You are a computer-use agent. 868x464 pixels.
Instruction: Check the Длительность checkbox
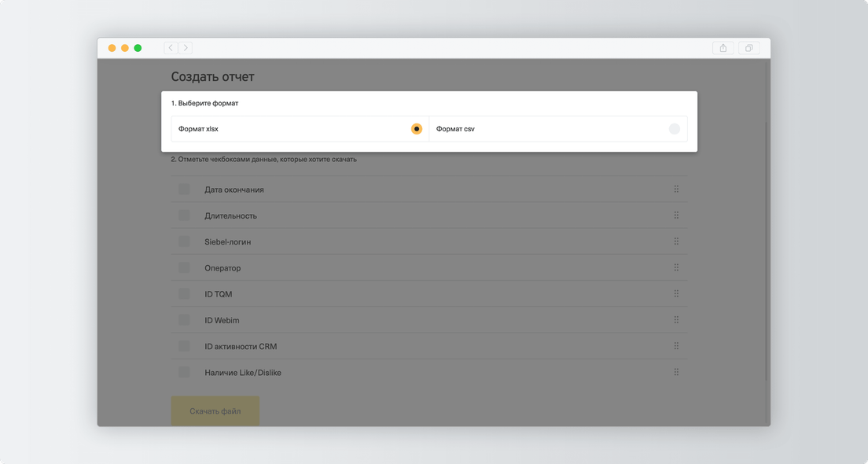[184, 215]
